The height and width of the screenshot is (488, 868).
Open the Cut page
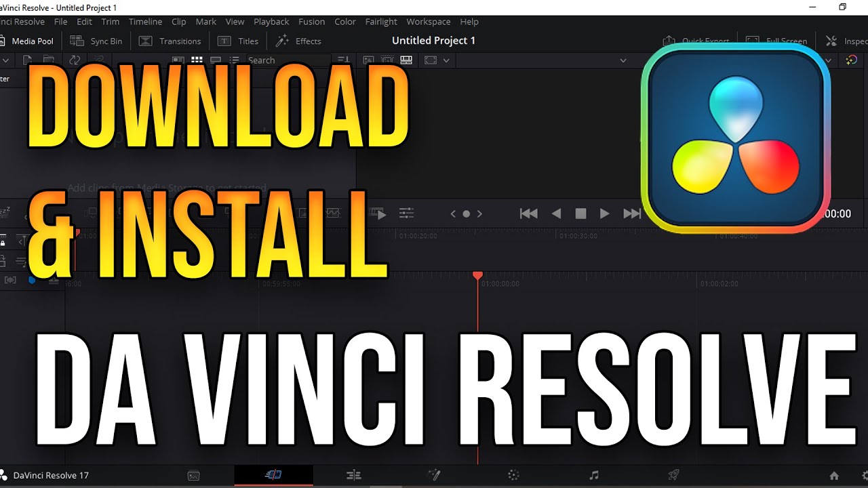click(273, 475)
